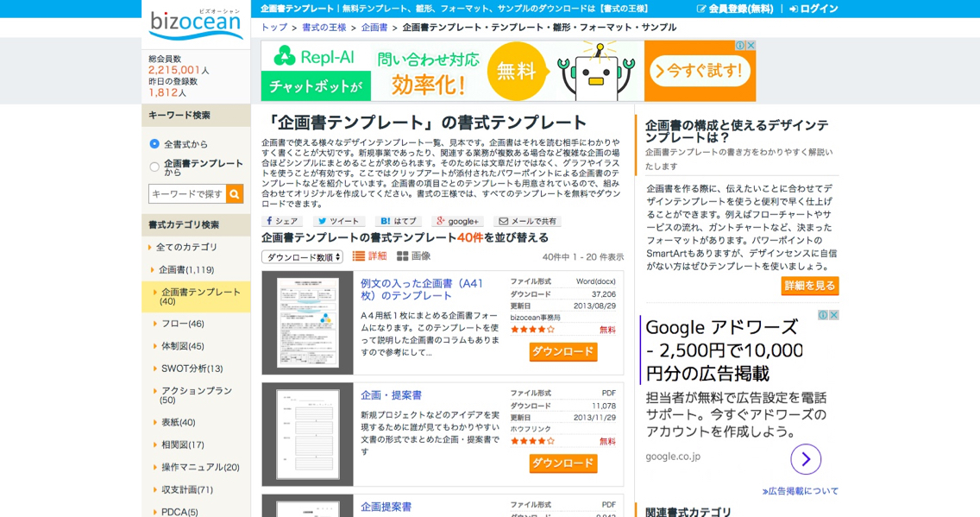The width and height of the screenshot is (980, 517).
Task: Select the 企画書テンプレートから radio button
Action: pos(154,167)
